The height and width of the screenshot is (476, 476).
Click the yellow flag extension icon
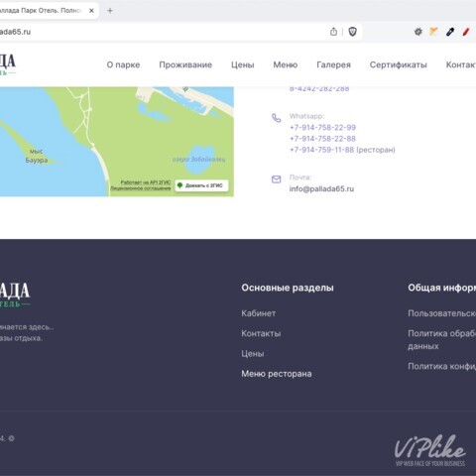click(433, 32)
